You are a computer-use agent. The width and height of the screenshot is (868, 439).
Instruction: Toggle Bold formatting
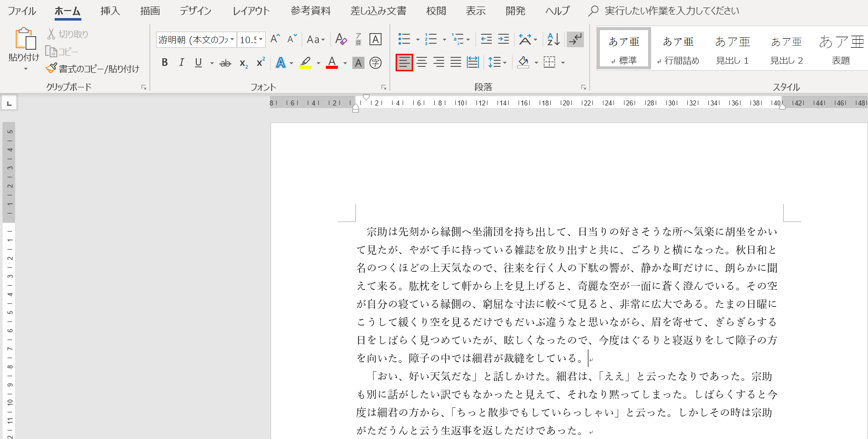[x=165, y=63]
